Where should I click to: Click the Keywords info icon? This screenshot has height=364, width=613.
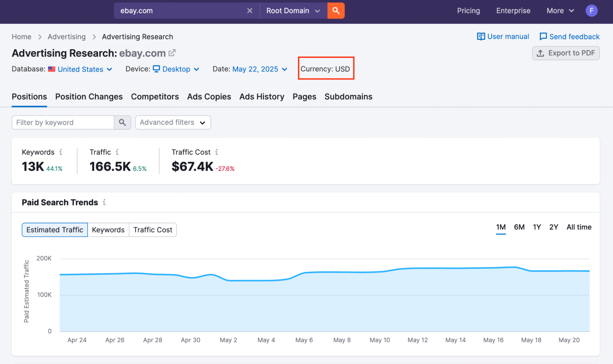click(61, 152)
